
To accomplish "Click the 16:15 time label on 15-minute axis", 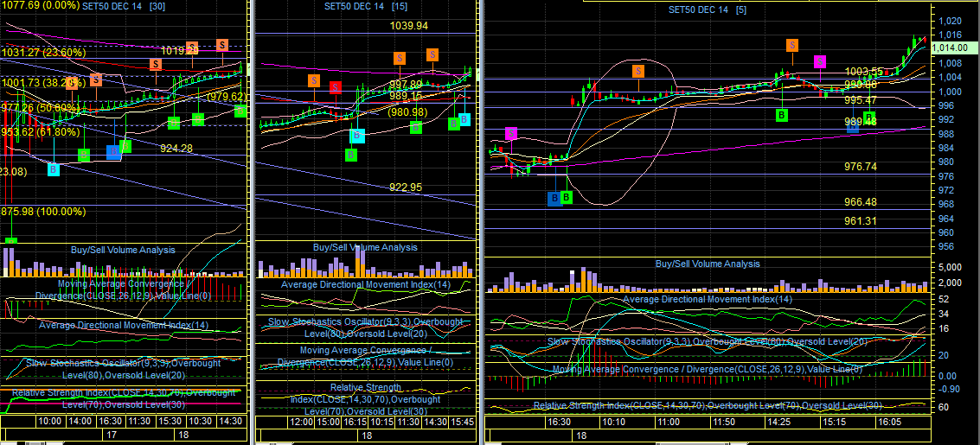I will (x=355, y=422).
